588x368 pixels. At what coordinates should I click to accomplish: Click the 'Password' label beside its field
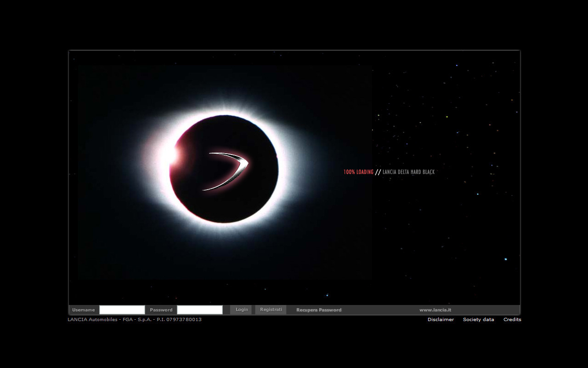pos(161,310)
